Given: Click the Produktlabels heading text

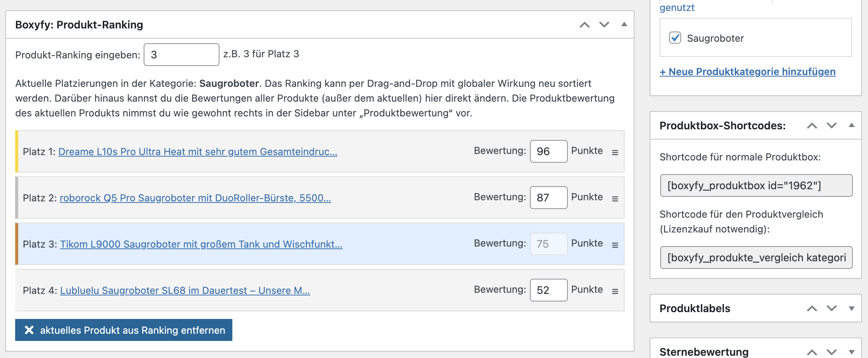Looking at the screenshot, I should [x=695, y=309].
